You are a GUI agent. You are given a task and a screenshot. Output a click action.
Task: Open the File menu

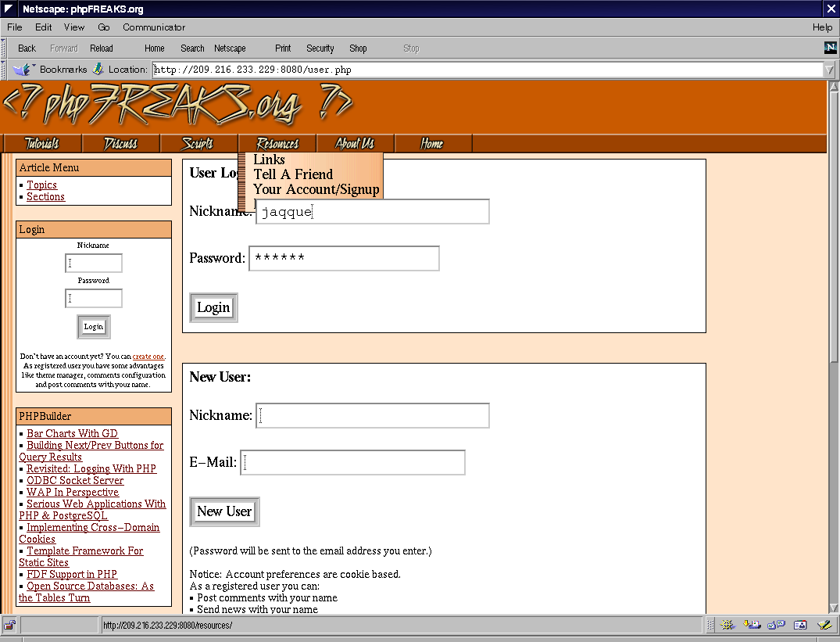point(15,27)
